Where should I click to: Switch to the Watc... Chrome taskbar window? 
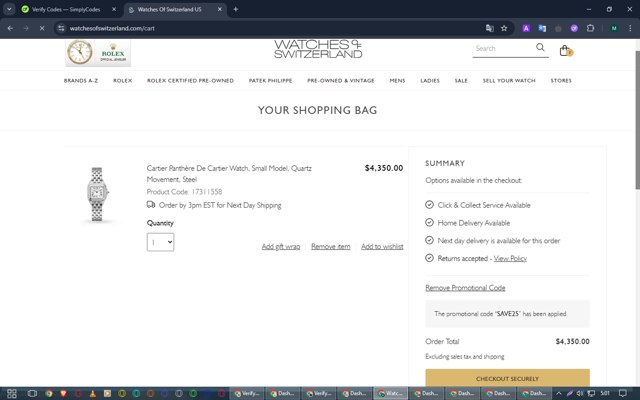click(390, 393)
